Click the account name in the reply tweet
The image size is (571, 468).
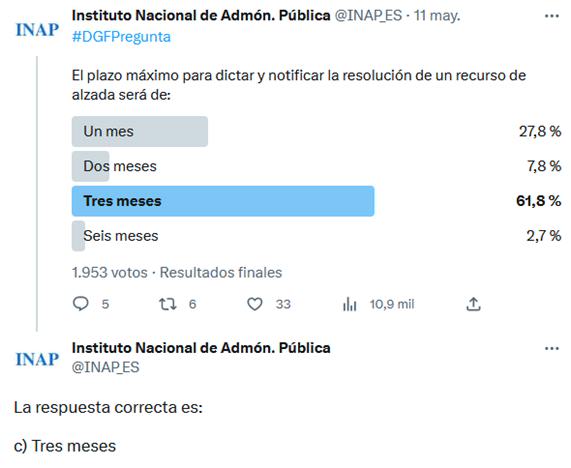(201, 348)
